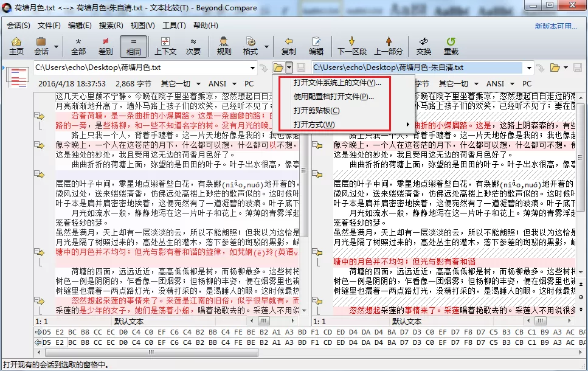Open the 编辑(E) menu

80,26
